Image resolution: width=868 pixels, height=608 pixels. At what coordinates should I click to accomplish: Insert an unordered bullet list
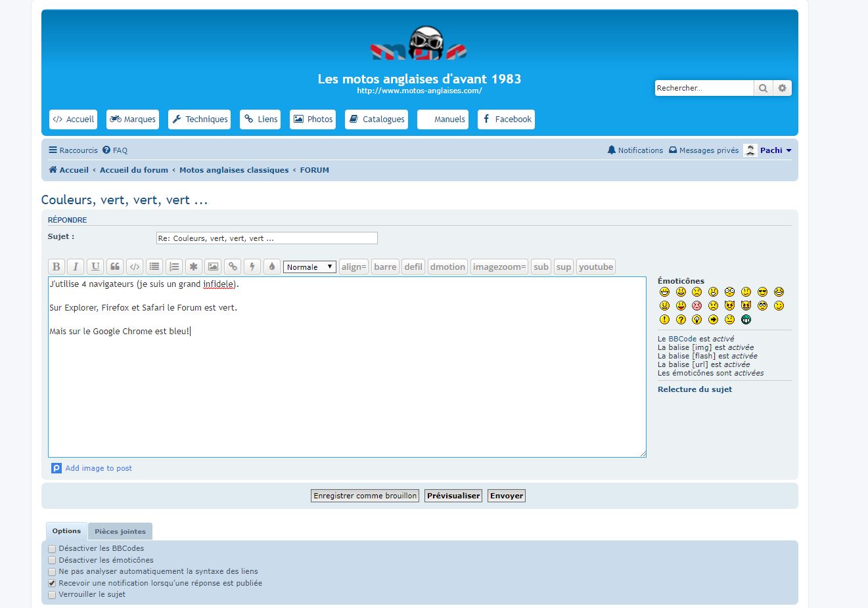(154, 267)
